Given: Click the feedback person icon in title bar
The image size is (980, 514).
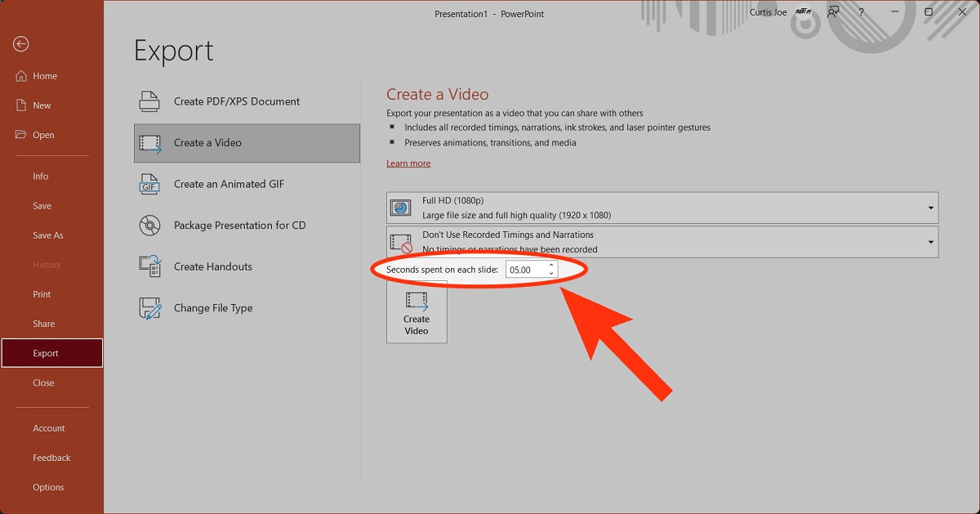Looking at the screenshot, I should click(x=833, y=12).
